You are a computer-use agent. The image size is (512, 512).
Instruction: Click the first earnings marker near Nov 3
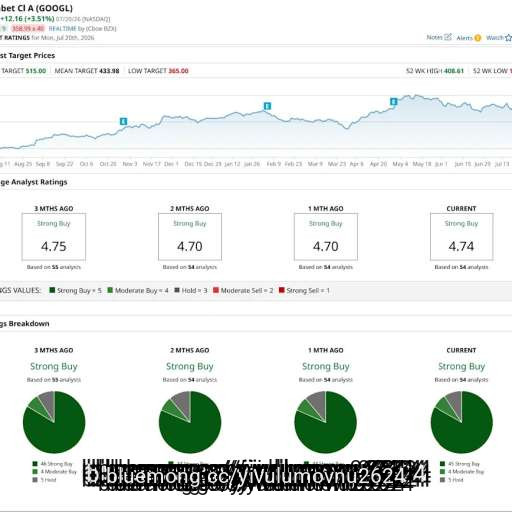[124, 121]
